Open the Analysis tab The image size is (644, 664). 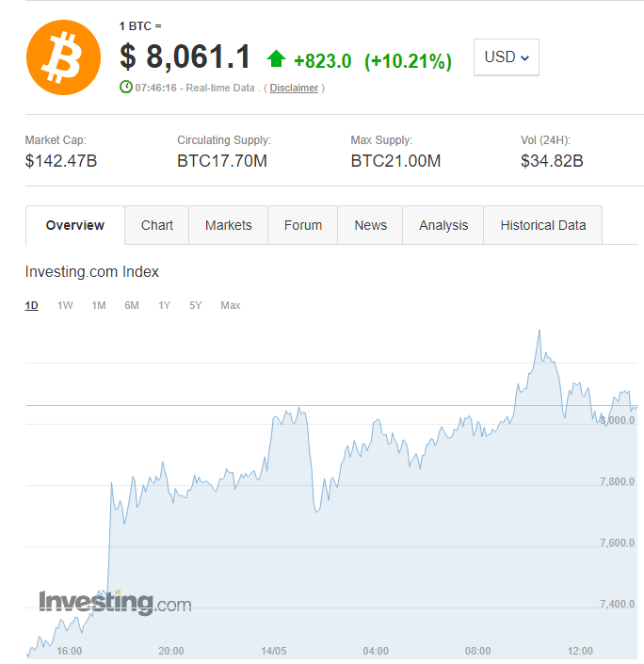pos(443,225)
